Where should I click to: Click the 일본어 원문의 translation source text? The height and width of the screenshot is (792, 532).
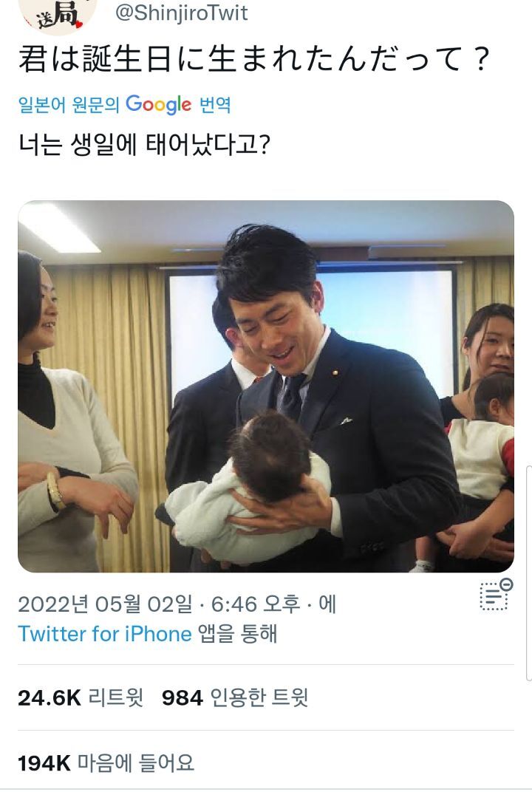[69, 105]
